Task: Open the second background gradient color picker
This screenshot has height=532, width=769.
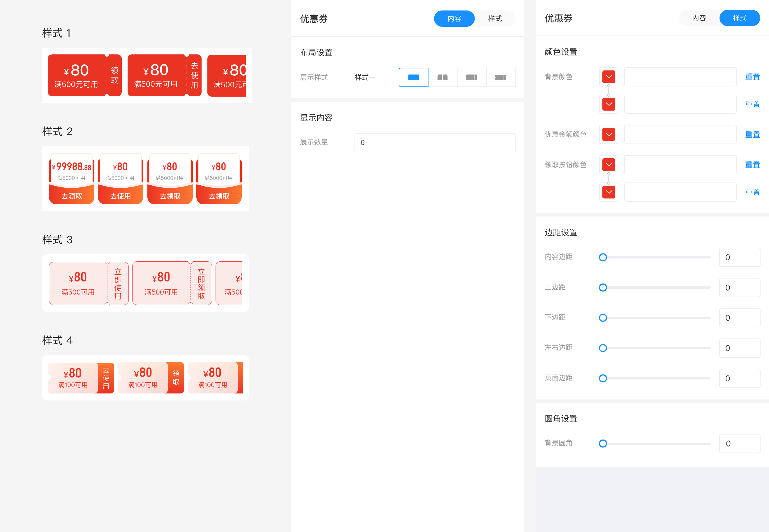Action: tap(609, 104)
